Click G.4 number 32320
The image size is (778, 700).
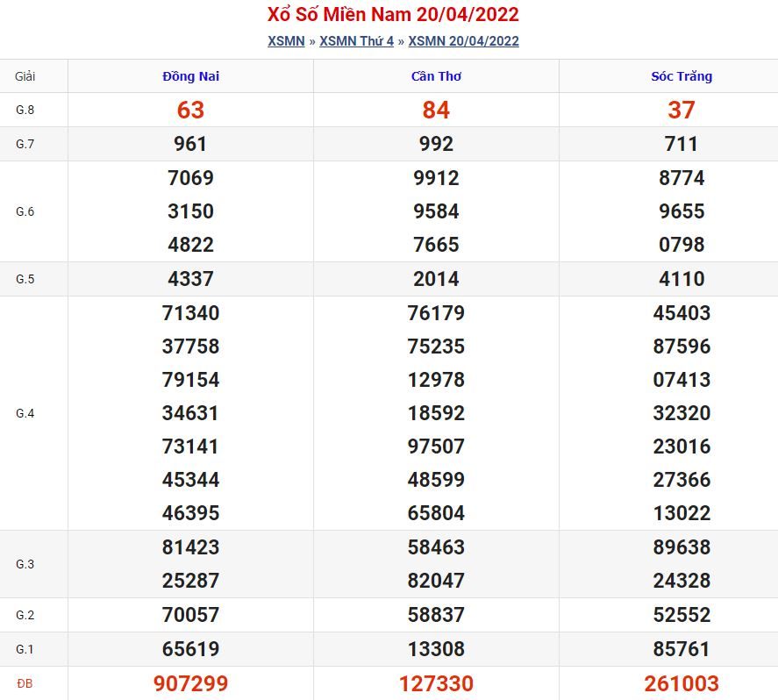coord(682,413)
